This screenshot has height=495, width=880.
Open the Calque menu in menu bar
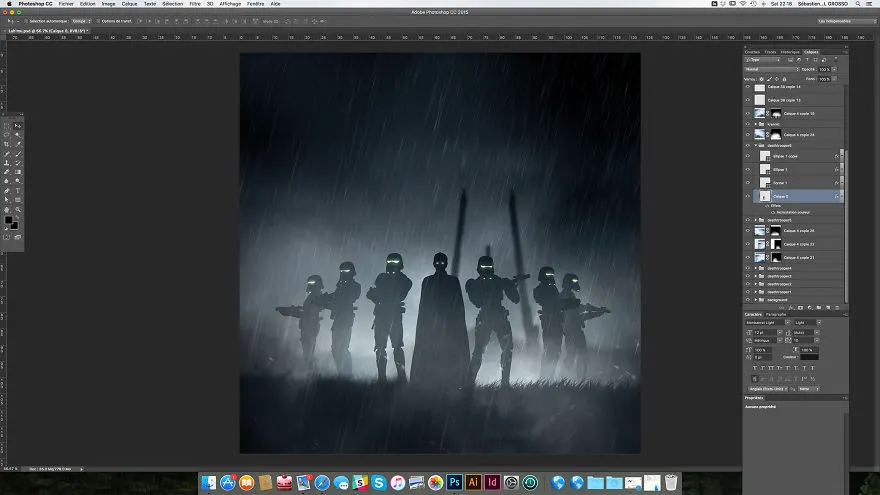(x=129, y=4)
